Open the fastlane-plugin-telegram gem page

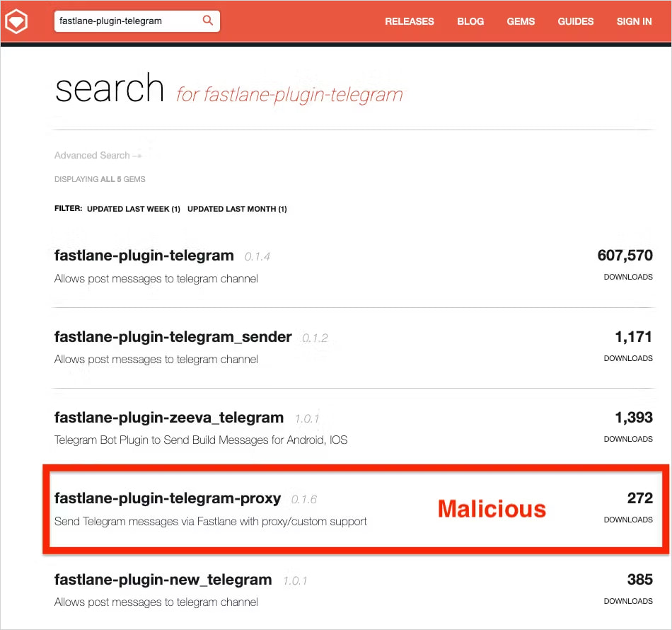pyautogui.click(x=144, y=256)
